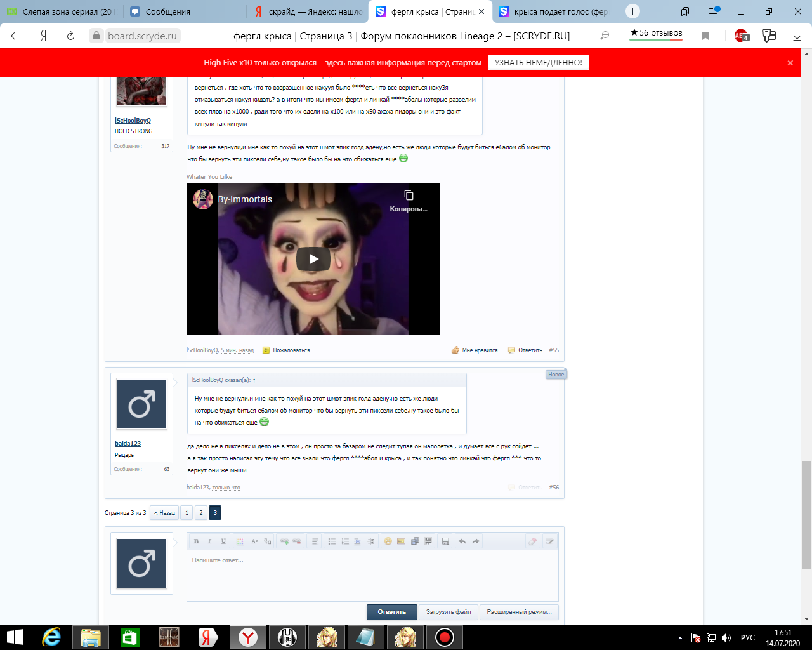Image resolution: width=812 pixels, height=650 pixels.
Task: Go to page 2 of the thread
Action: pos(201,513)
